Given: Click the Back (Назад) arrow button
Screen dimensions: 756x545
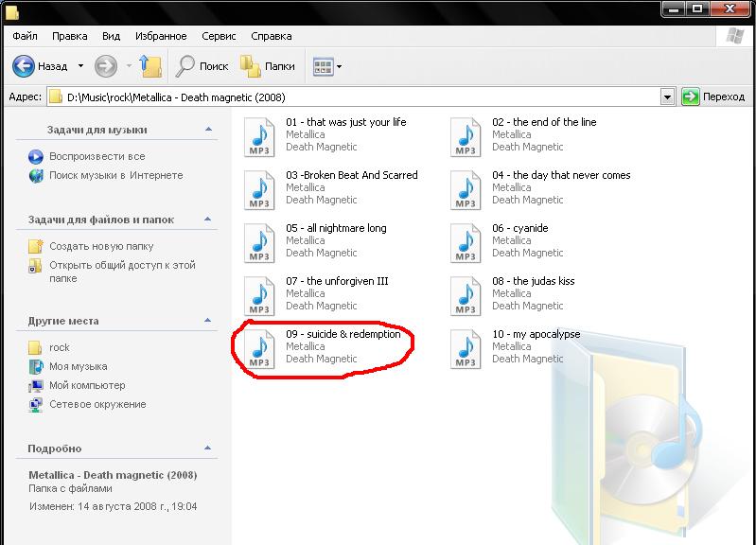Looking at the screenshot, I should coord(25,66).
